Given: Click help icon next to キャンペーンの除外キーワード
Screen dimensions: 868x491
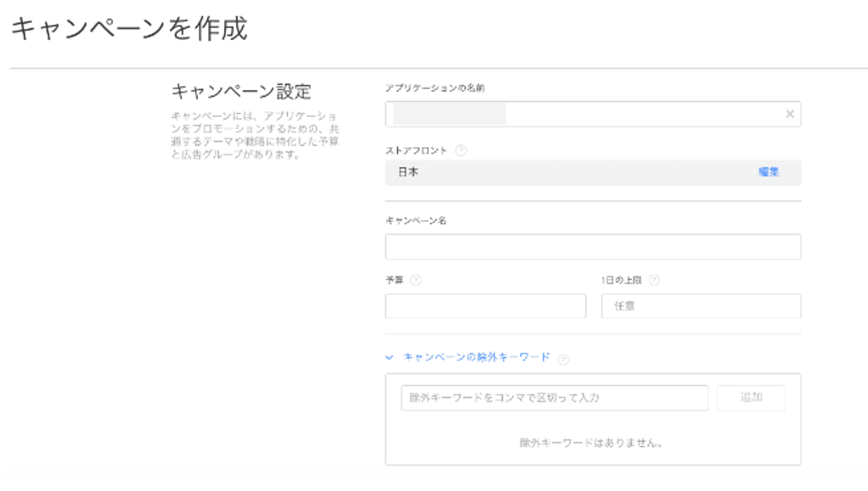Looking at the screenshot, I should click(x=563, y=358).
